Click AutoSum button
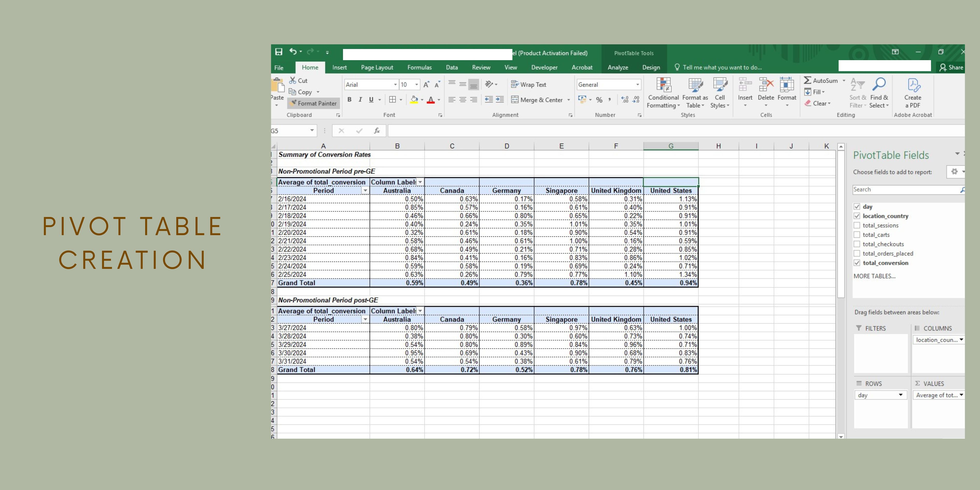The width and height of the screenshot is (980, 490). point(821,81)
